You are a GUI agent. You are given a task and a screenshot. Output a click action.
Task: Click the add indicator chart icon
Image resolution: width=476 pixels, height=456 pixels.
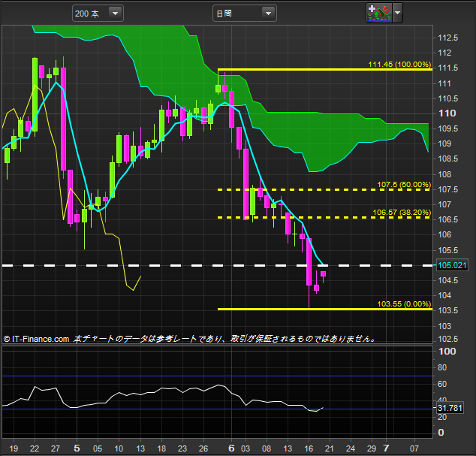pyautogui.click(x=379, y=13)
